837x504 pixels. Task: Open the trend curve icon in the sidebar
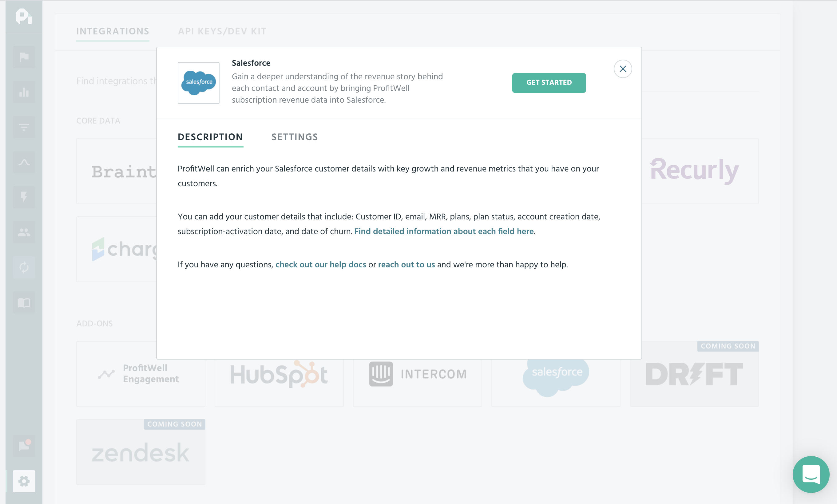tap(24, 162)
